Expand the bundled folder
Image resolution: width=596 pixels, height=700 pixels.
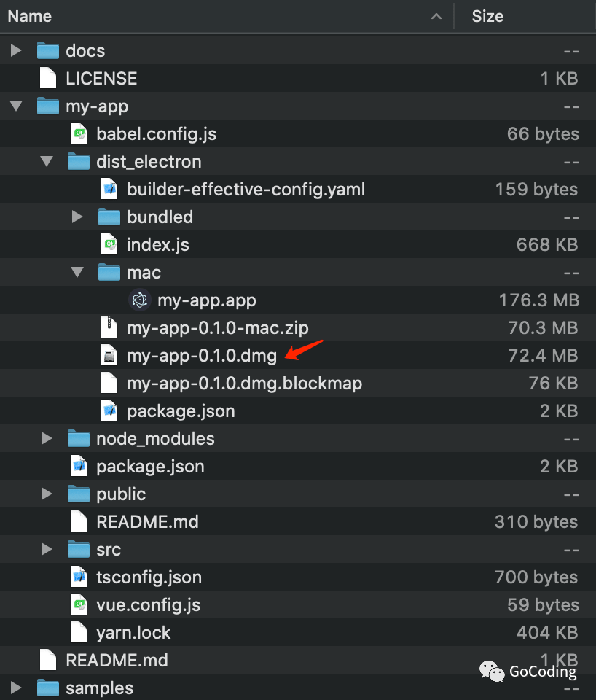[77, 217]
